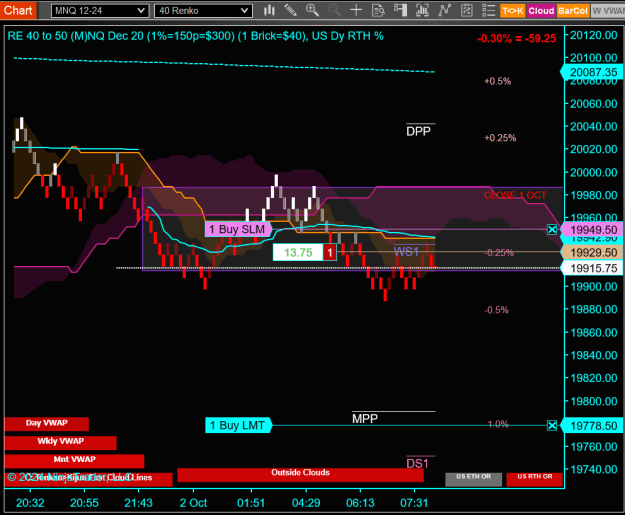The height and width of the screenshot is (515, 625).
Task: Select the drawing tools pencil icon
Action: click(291, 10)
